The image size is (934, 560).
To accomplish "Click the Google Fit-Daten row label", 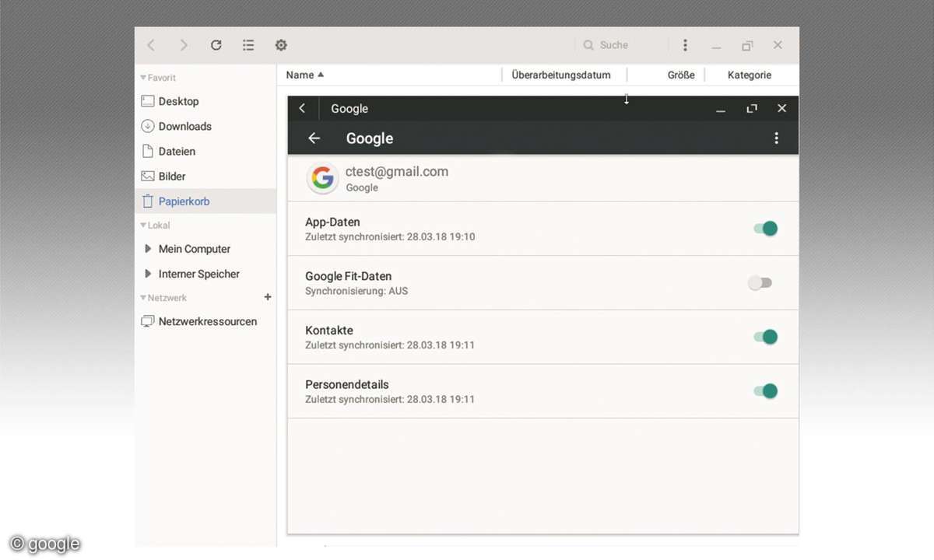I will [x=348, y=276].
